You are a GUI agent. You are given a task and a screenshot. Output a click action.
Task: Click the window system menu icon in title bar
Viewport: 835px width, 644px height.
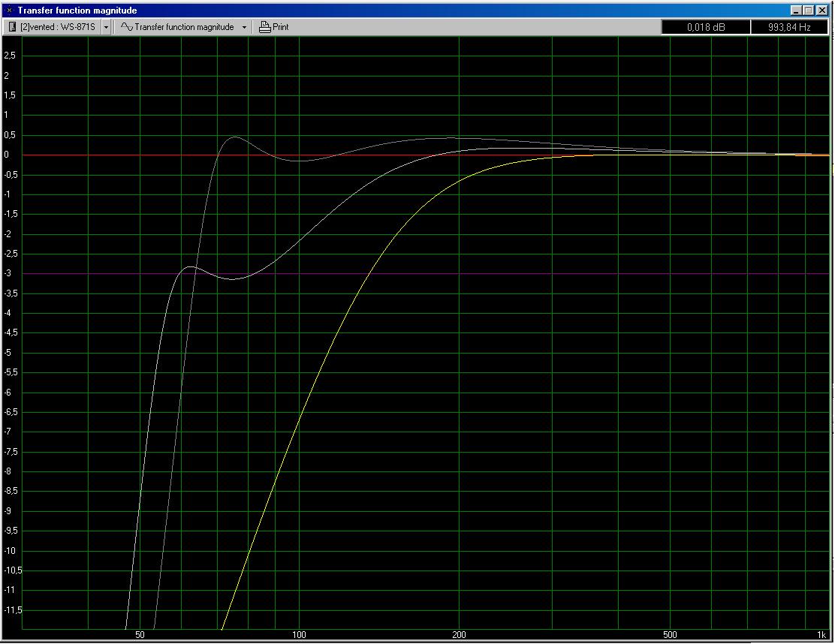[x=9, y=11]
